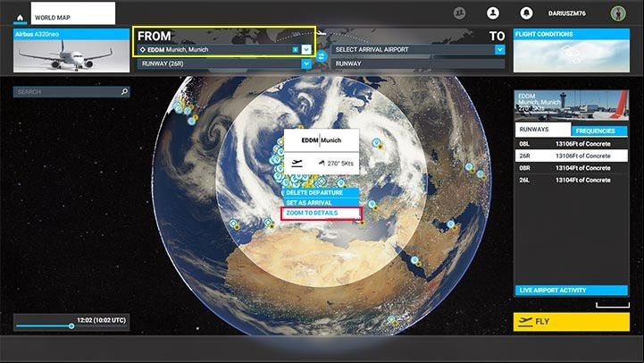Click the 270° 5Kts wind indicator

(336, 164)
